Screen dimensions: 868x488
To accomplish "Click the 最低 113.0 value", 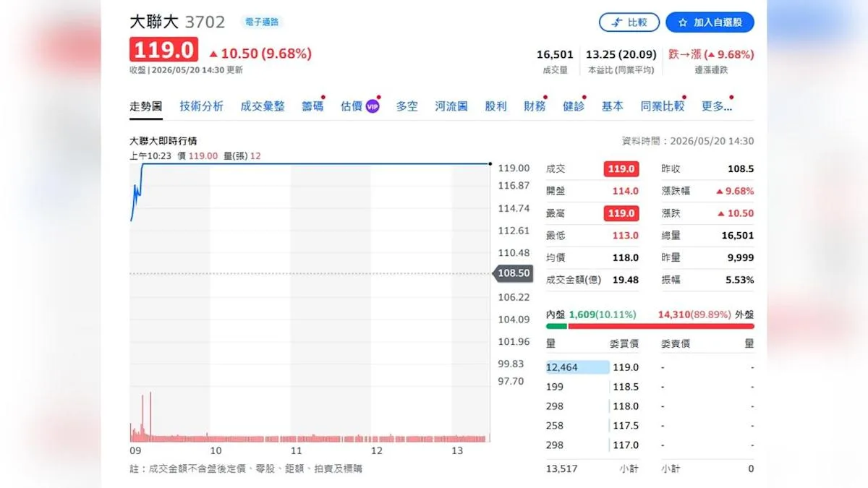I will [x=626, y=236].
